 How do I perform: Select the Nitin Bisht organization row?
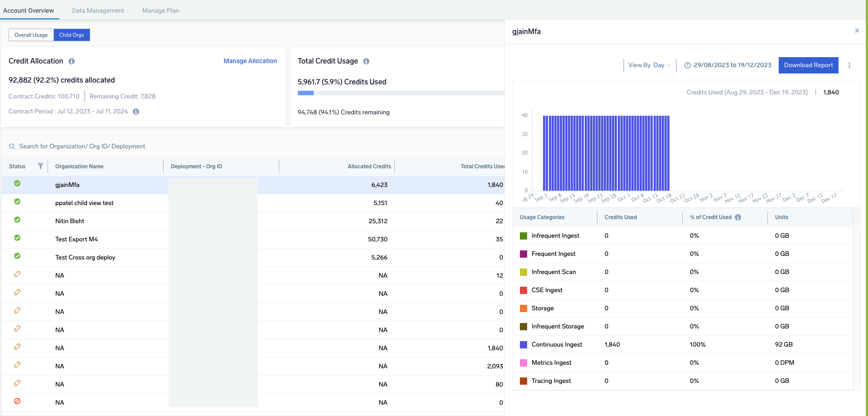tap(70, 221)
